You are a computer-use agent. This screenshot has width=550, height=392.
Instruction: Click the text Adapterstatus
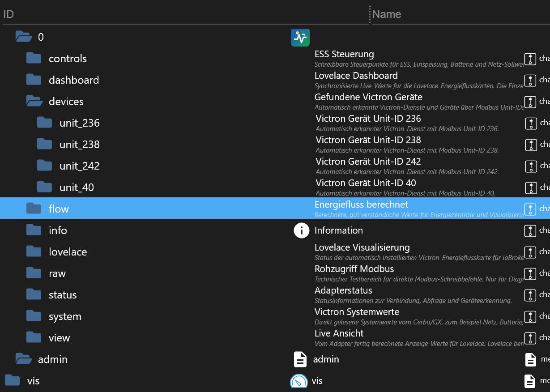(343, 290)
